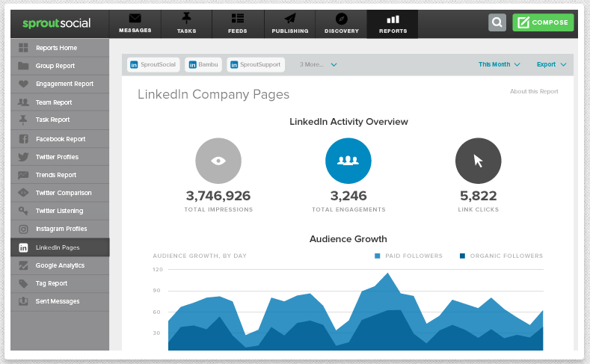Open Twitter Listening in sidebar
Viewport: 590px width, 364px height.
[x=60, y=211]
